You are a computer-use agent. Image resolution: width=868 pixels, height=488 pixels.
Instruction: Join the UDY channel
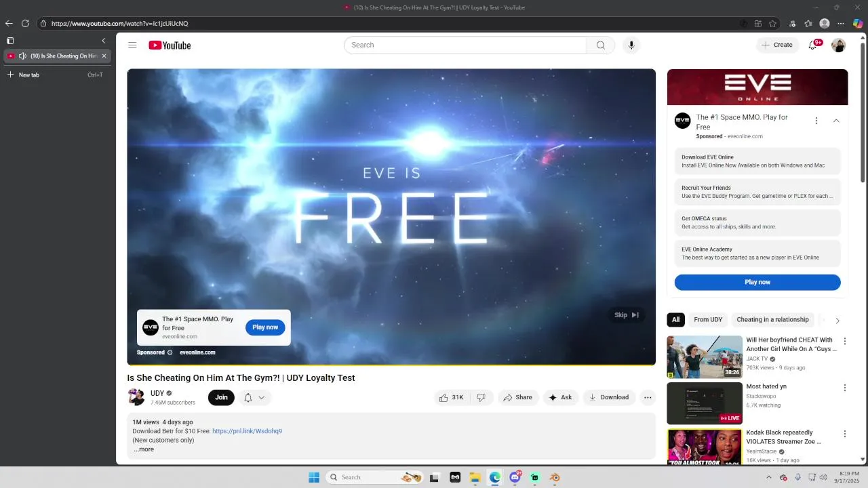pos(221,397)
